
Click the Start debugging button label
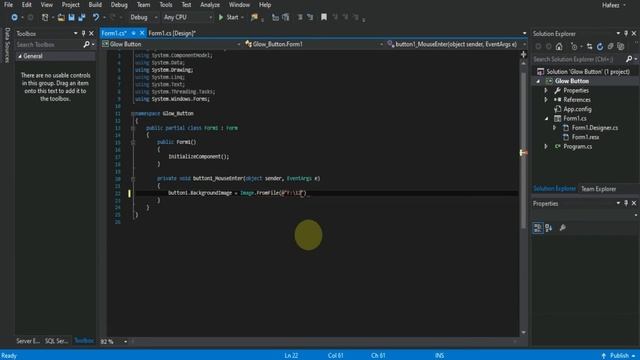[x=232, y=17]
